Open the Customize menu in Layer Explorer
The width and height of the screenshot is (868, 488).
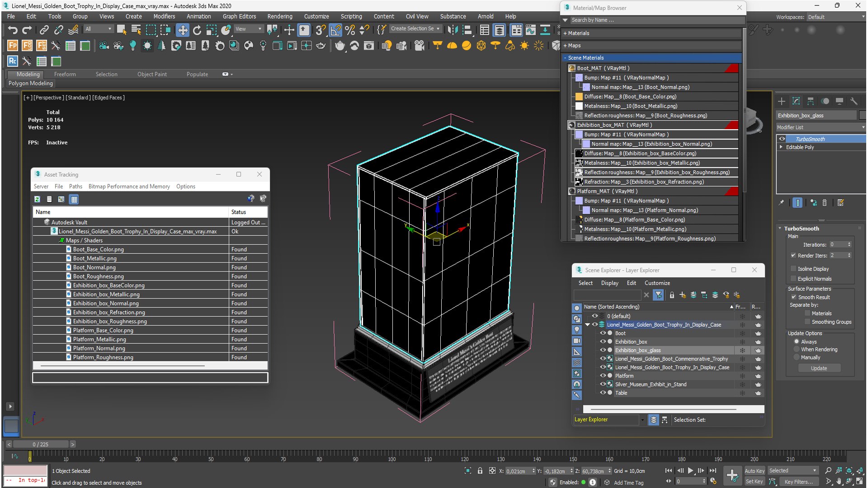(x=657, y=283)
